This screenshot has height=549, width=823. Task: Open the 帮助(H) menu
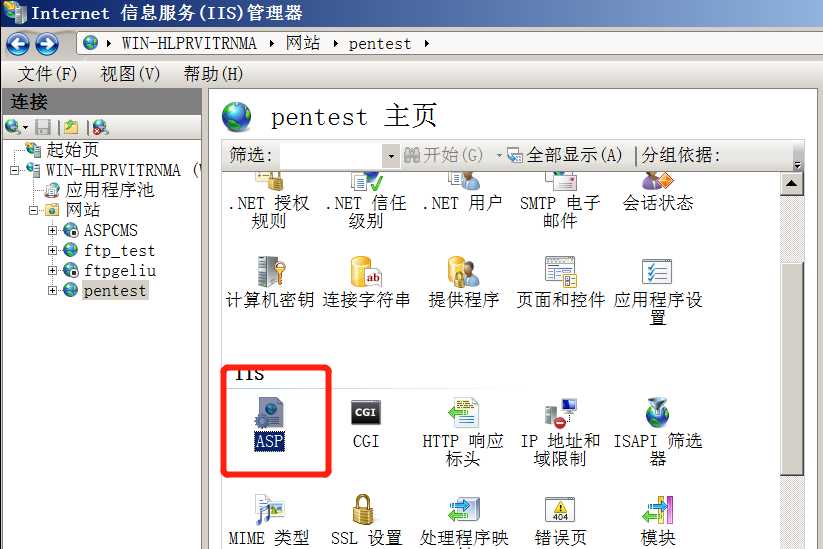click(x=213, y=73)
